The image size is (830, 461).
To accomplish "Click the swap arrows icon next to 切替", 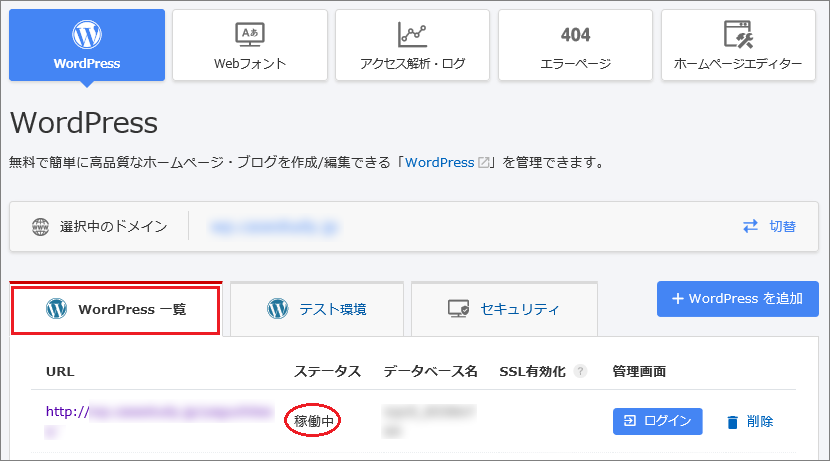I will pyautogui.click(x=751, y=227).
